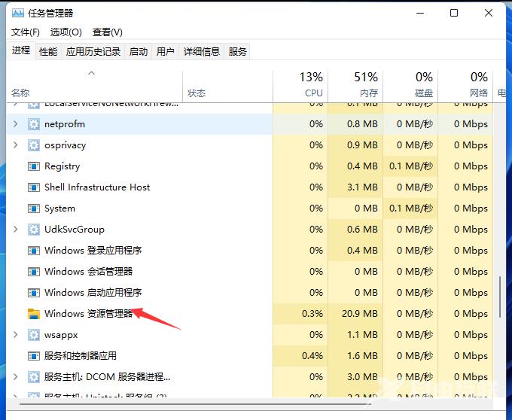Switch to the 服务 tab
This screenshot has height=420, width=512.
237,52
